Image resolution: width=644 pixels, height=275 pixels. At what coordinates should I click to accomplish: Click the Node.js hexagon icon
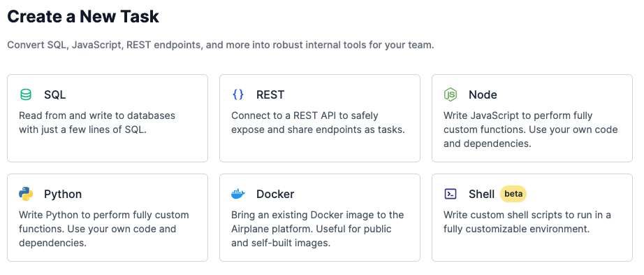450,94
